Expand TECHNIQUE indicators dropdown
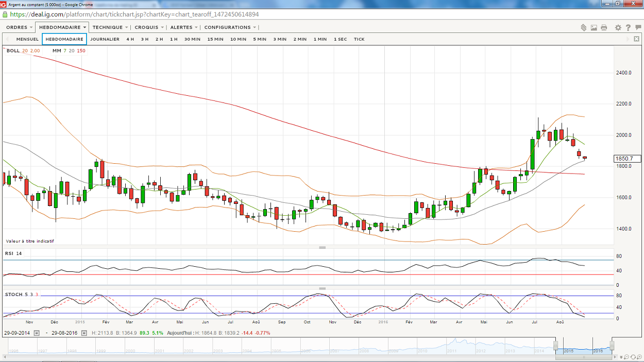The height and width of the screenshot is (362, 644). 110,27
